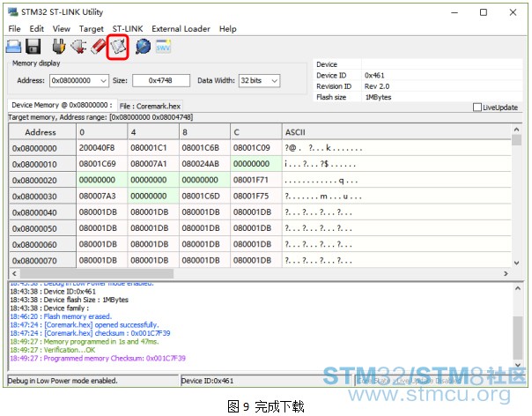The width and height of the screenshot is (532, 416).
Task: Click memory cell 080001C1
Action: point(153,148)
